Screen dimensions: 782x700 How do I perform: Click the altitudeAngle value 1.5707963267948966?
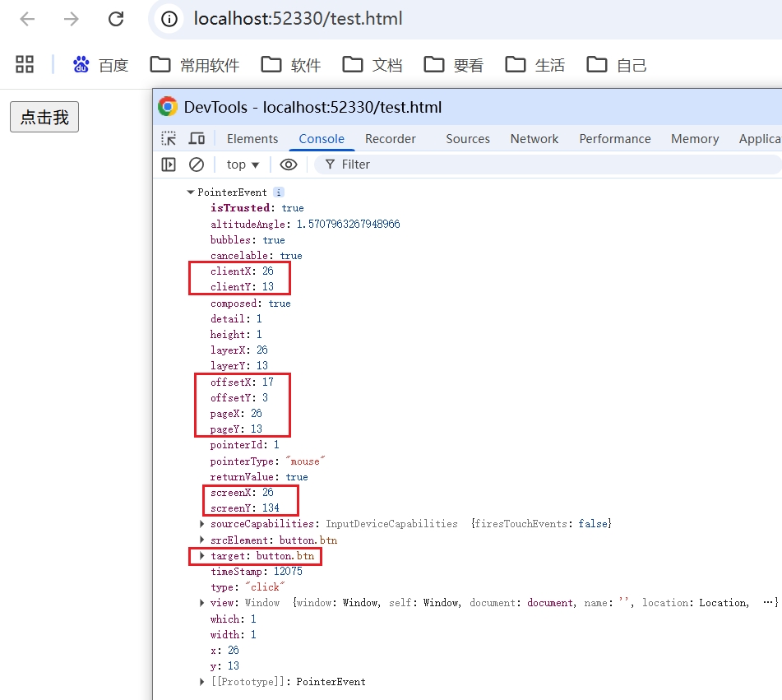point(348,224)
